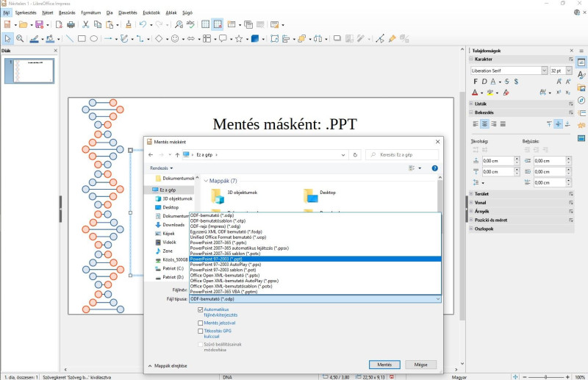Open Find and Replace icon
The height and width of the screenshot is (380, 588).
click(x=179, y=25)
